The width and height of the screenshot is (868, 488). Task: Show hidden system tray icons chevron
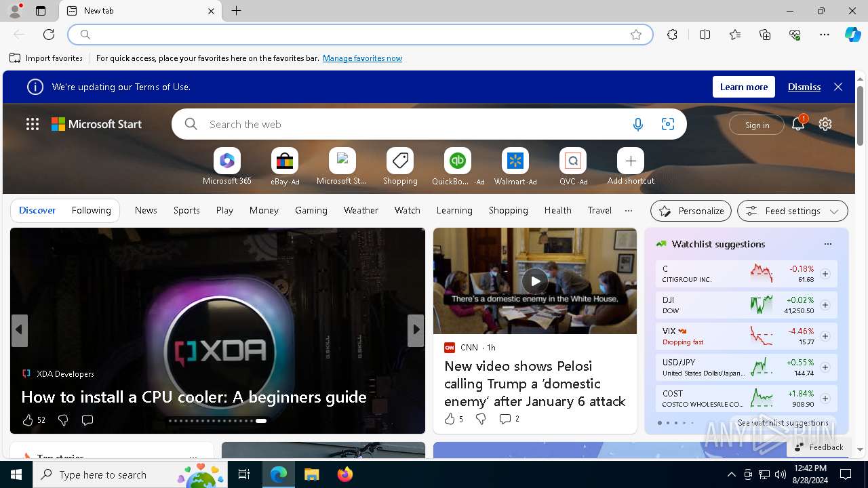(x=731, y=474)
